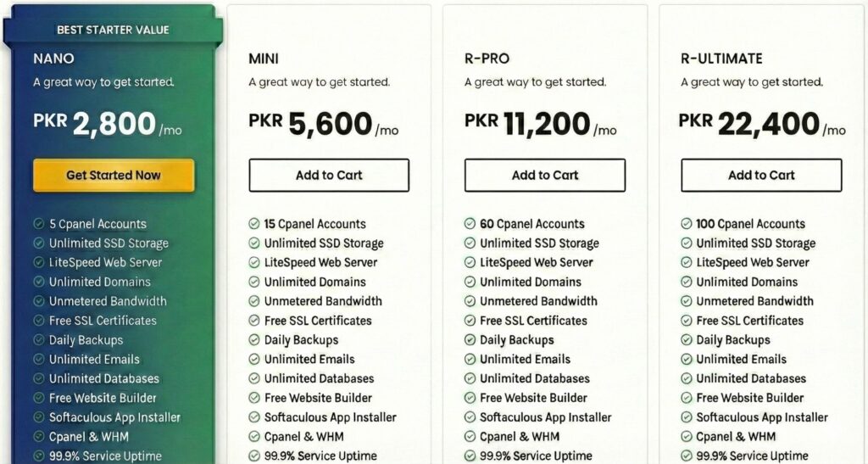Image resolution: width=868 pixels, height=464 pixels.
Task: Click the R-ULTIMATE plan heading
Action: coord(721,59)
